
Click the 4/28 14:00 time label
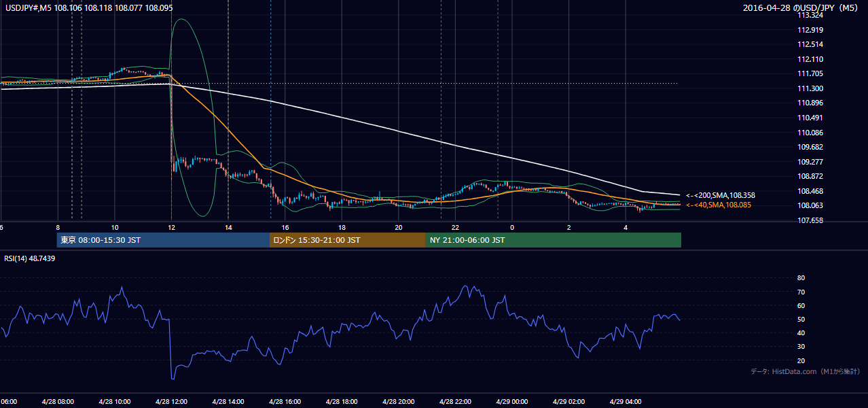pos(228,401)
